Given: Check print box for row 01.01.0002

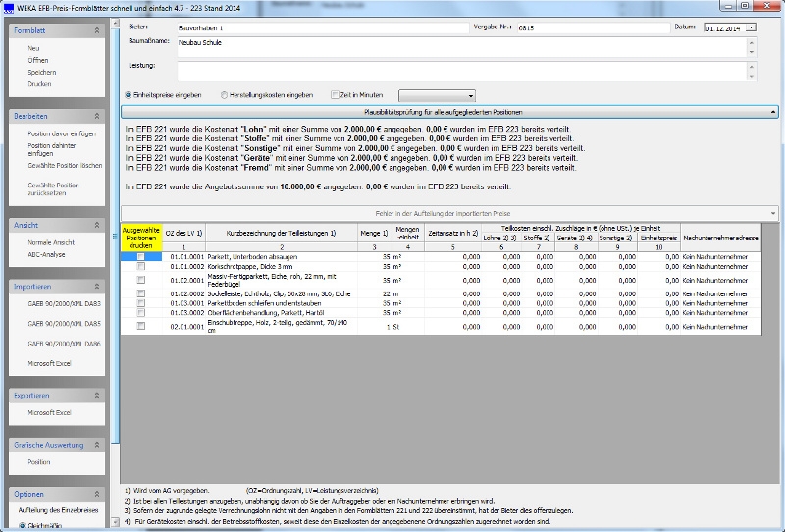Looking at the screenshot, I should point(141,267).
